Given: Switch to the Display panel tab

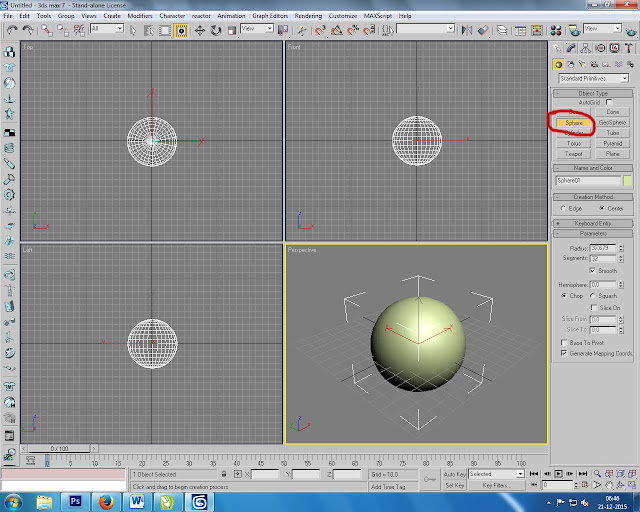Looking at the screenshot, I should (x=614, y=48).
